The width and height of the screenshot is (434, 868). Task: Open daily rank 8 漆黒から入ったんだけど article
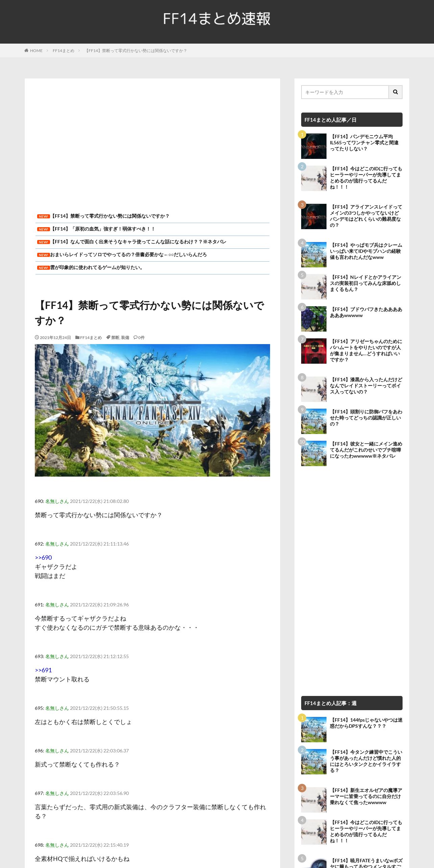pyautogui.click(x=366, y=386)
